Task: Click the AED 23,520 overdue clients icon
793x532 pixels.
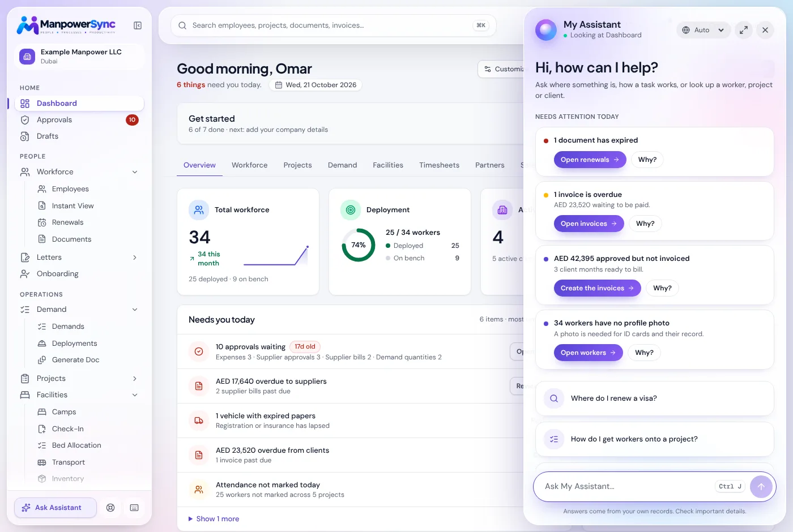Action: tap(199, 455)
